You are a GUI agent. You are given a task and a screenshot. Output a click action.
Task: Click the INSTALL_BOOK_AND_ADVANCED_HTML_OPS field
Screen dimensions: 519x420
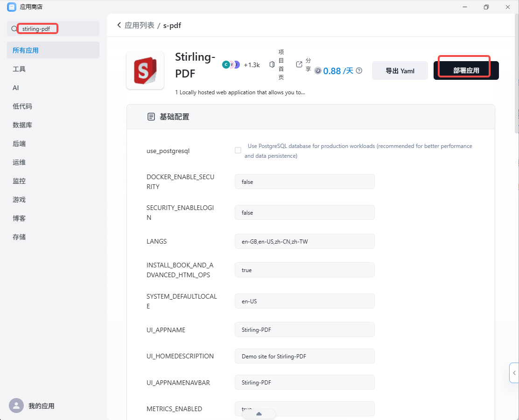[x=304, y=270]
